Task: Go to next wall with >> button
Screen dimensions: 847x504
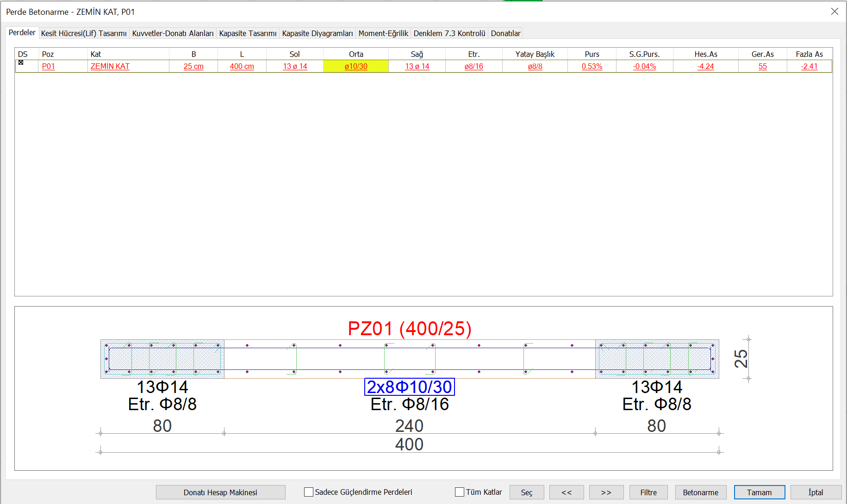Action: coord(606,492)
